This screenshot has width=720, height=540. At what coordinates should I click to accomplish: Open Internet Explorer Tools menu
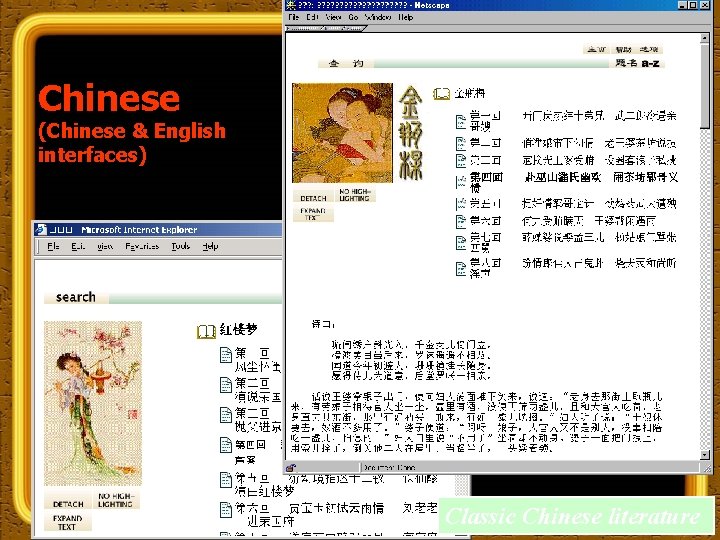180,247
